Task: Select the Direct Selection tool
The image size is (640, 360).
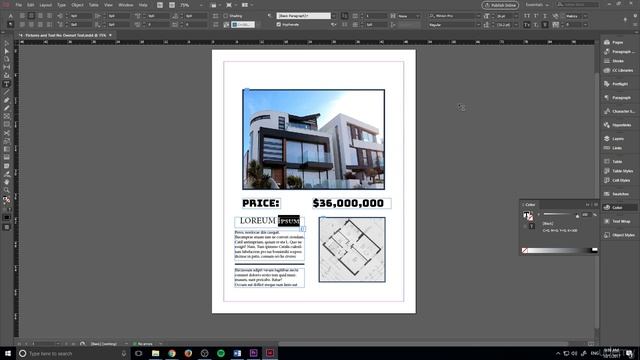Action: (7, 51)
